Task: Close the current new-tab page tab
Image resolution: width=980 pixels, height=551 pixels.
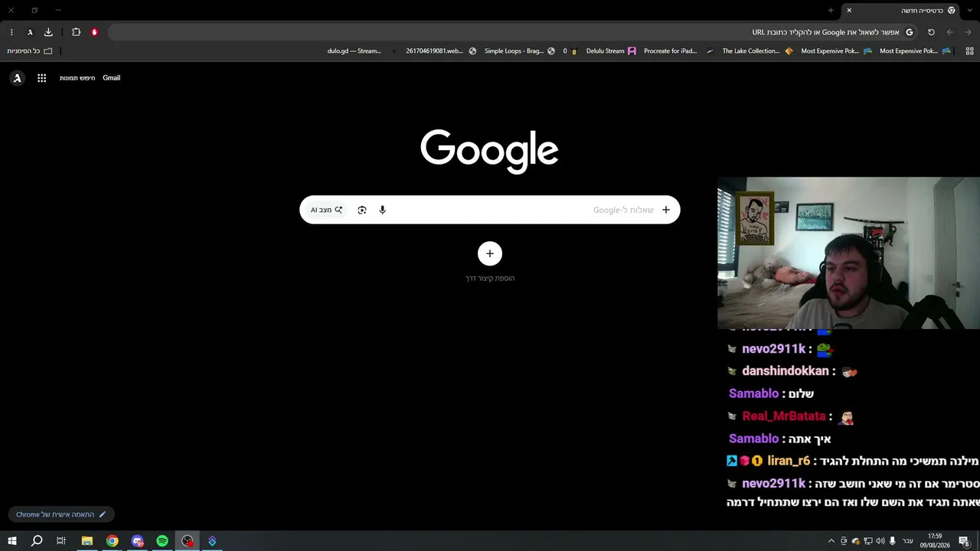Action: [849, 10]
